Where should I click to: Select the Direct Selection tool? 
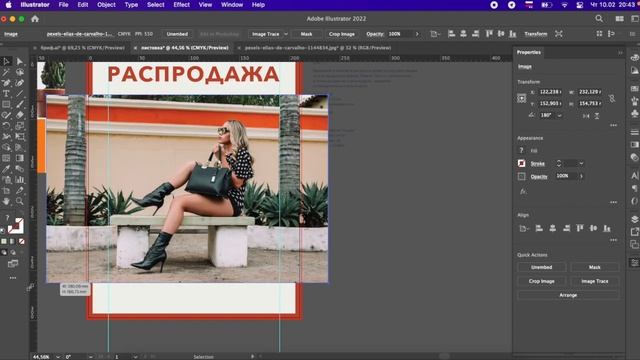pyautogui.click(x=20, y=62)
